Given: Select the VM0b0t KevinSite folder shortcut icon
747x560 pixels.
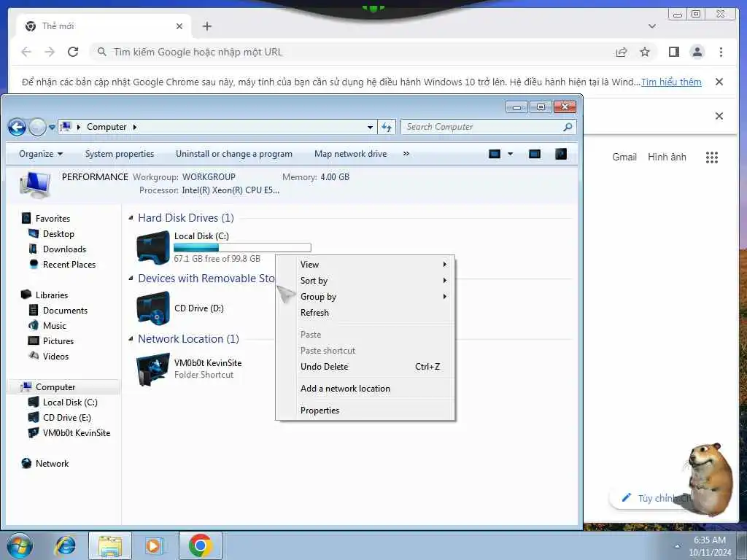Looking at the screenshot, I should tap(153, 369).
